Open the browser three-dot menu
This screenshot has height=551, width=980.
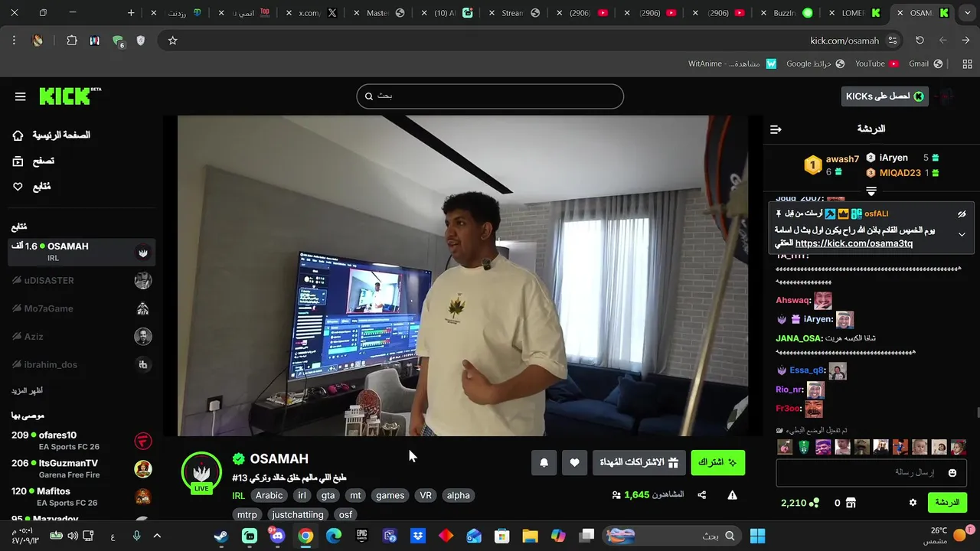[x=14, y=41]
